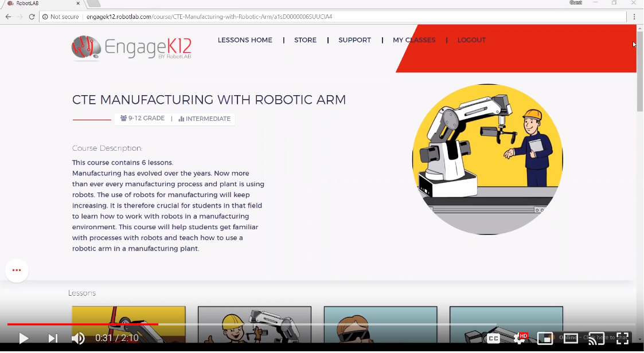Mute the video volume
This screenshot has height=353, width=644.
(x=78, y=339)
